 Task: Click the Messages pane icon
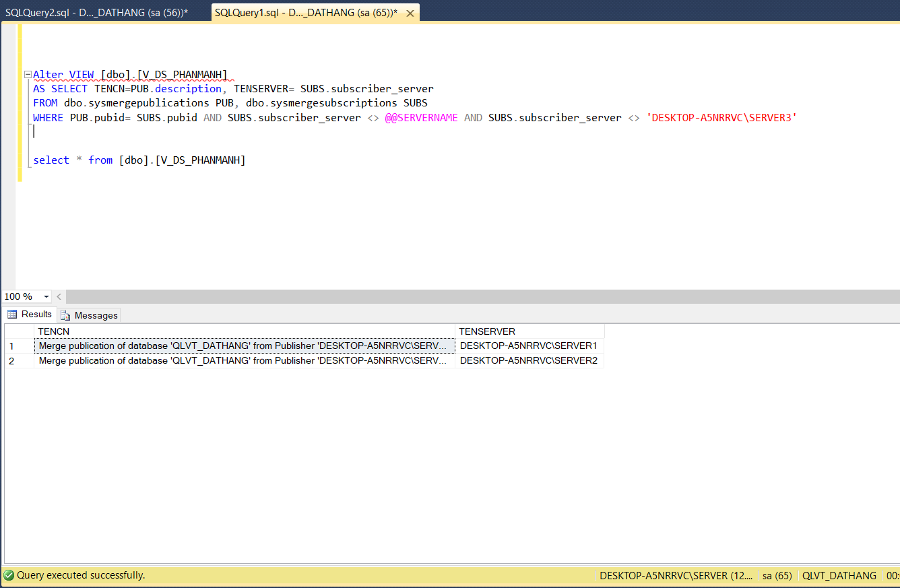tap(65, 315)
